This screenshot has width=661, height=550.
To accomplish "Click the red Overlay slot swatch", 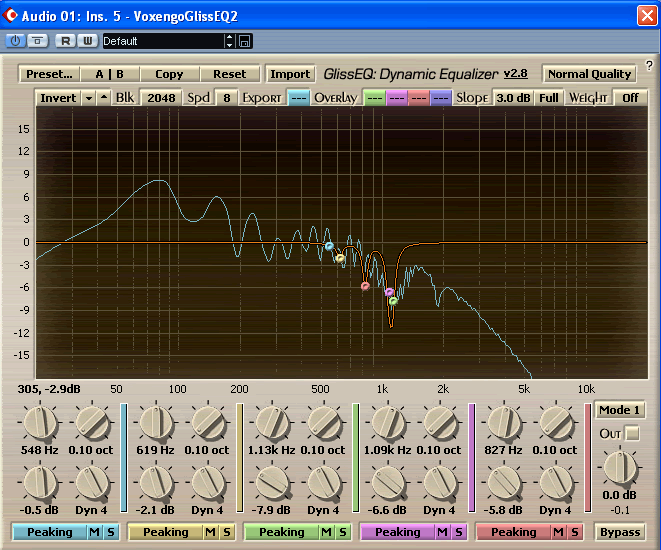I will pos(419,98).
